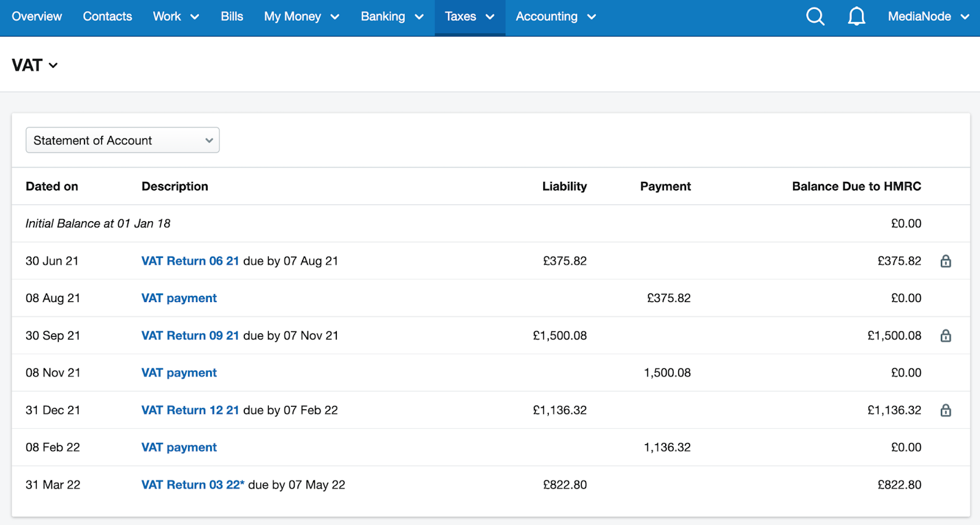Open the Taxes menu

tap(469, 17)
